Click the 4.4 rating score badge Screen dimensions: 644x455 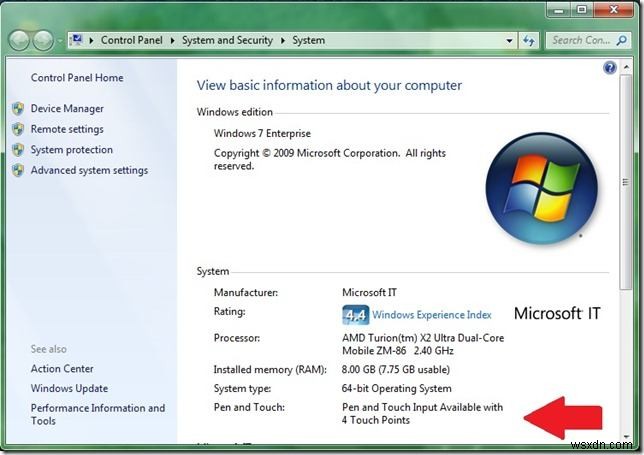[355, 315]
